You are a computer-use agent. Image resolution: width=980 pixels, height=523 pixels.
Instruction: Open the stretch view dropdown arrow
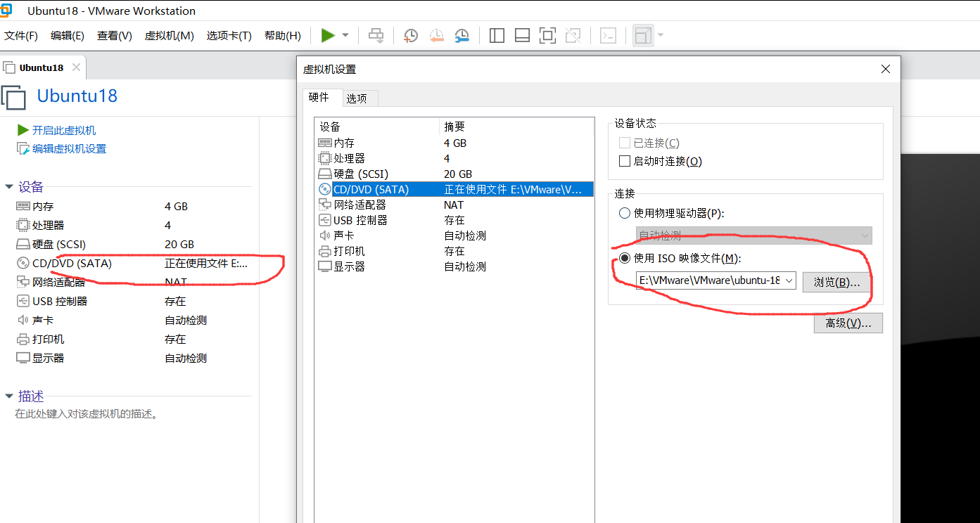tap(660, 35)
